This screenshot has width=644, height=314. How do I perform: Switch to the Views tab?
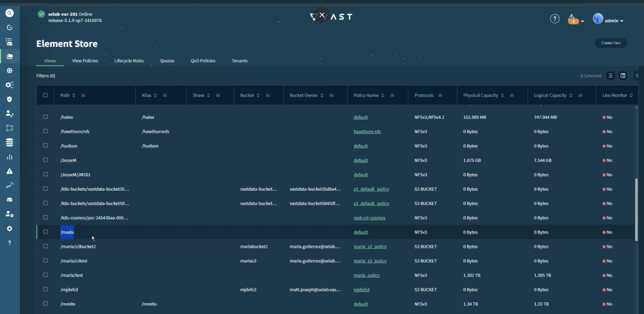[x=50, y=61]
